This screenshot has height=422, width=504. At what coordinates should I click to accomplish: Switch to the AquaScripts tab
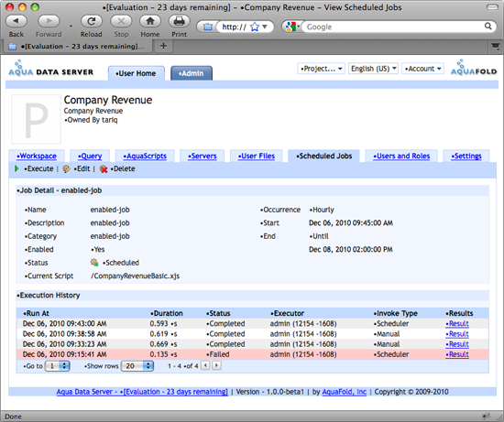click(x=145, y=157)
